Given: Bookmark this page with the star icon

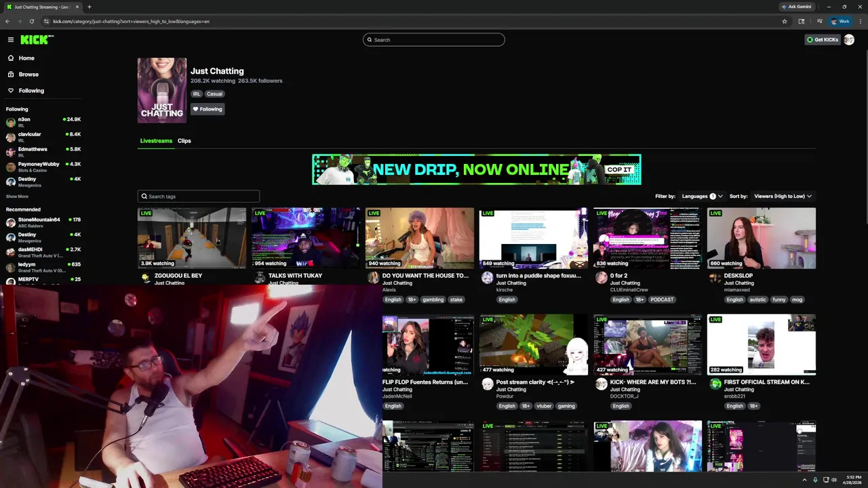Looking at the screenshot, I should pos(785,21).
